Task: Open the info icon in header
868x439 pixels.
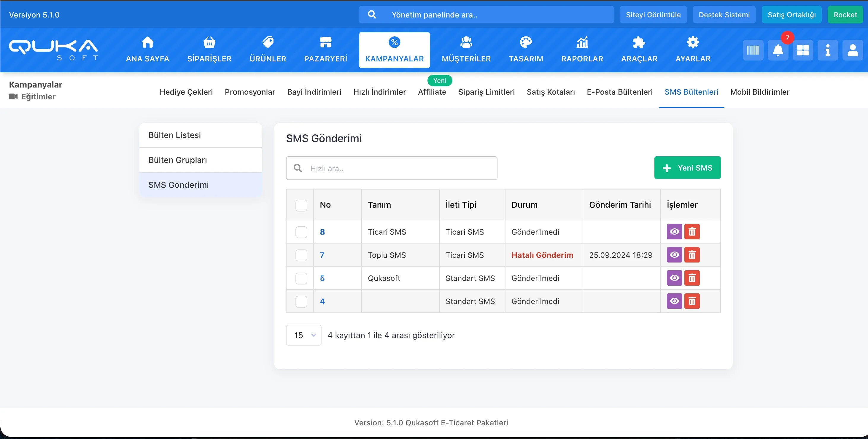Action: (828, 50)
